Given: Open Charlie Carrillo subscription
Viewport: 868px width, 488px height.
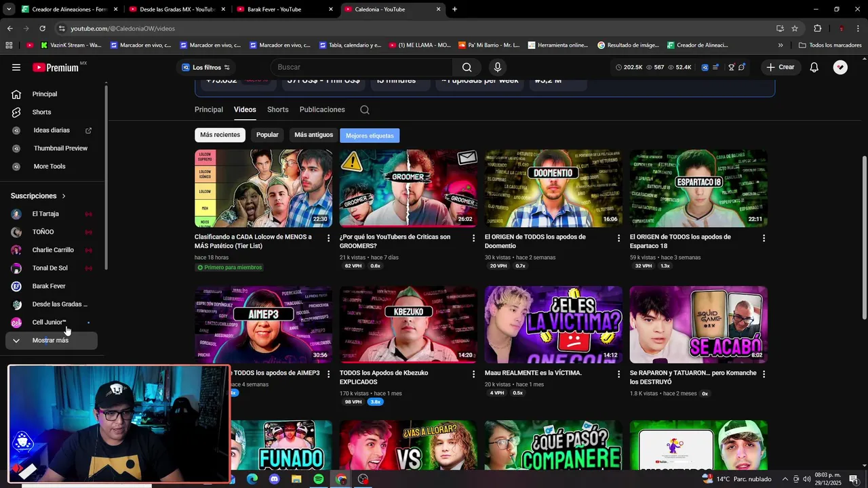Looking at the screenshot, I should tap(53, 250).
